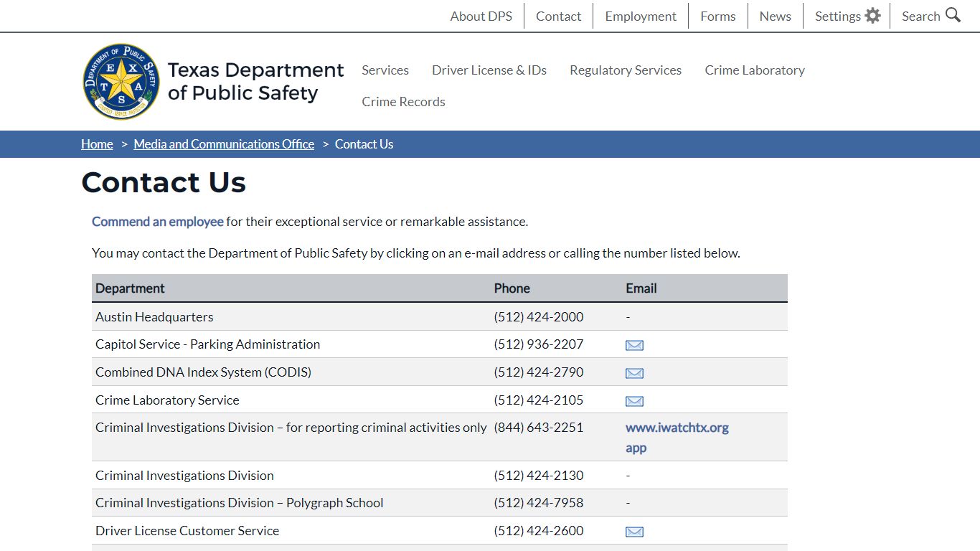
Task: Go to Home breadcrumb link
Action: pos(97,144)
